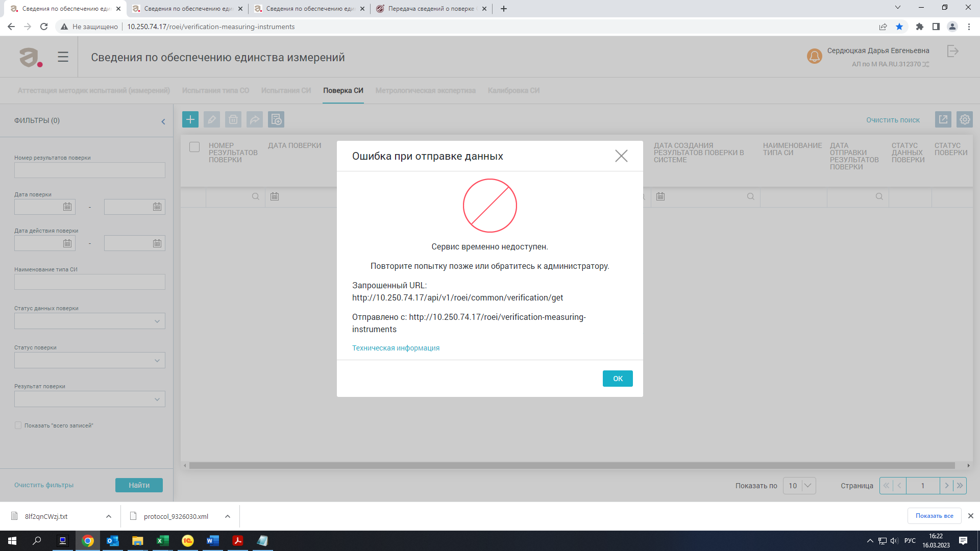The width and height of the screenshot is (980, 551).
Task: Switch to 'Калибровка СИ' tab
Action: click(513, 91)
